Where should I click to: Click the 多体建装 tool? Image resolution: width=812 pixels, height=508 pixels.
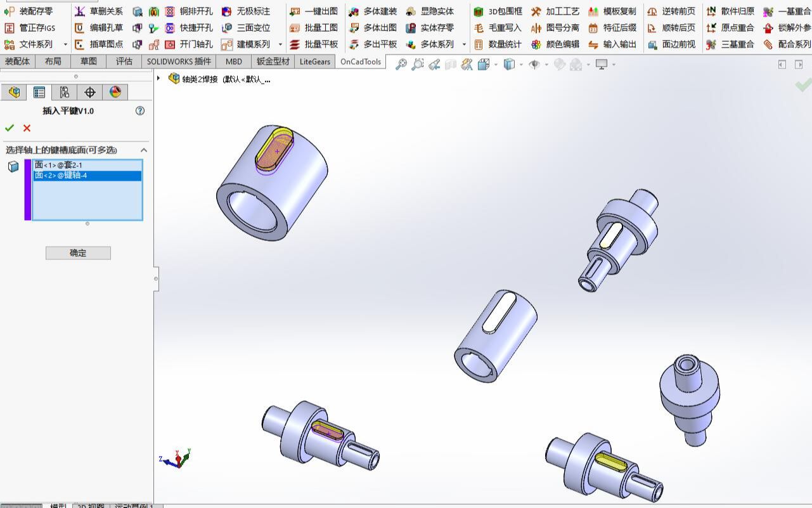pyautogui.click(x=373, y=11)
